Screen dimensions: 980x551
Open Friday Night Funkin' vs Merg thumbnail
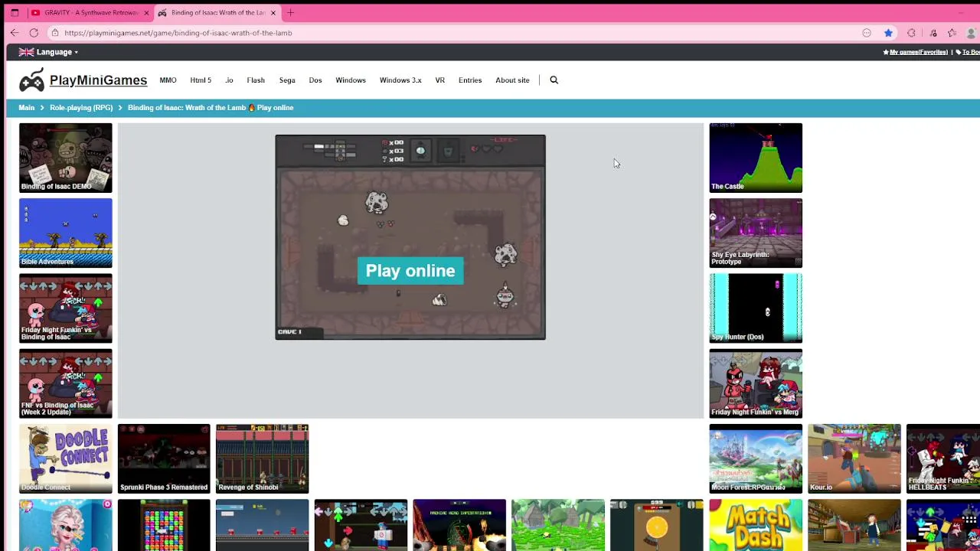click(756, 383)
